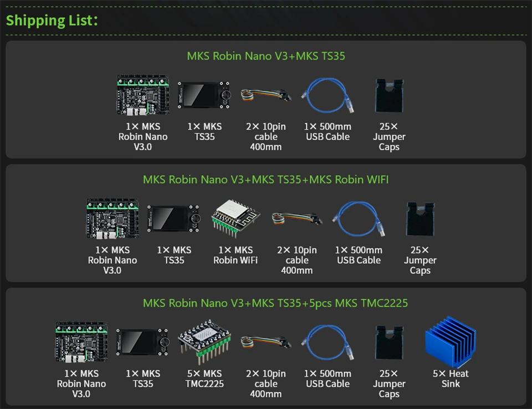Click '25× Jumper Caps' label in first kit
The image size is (532, 409).
pos(389,136)
